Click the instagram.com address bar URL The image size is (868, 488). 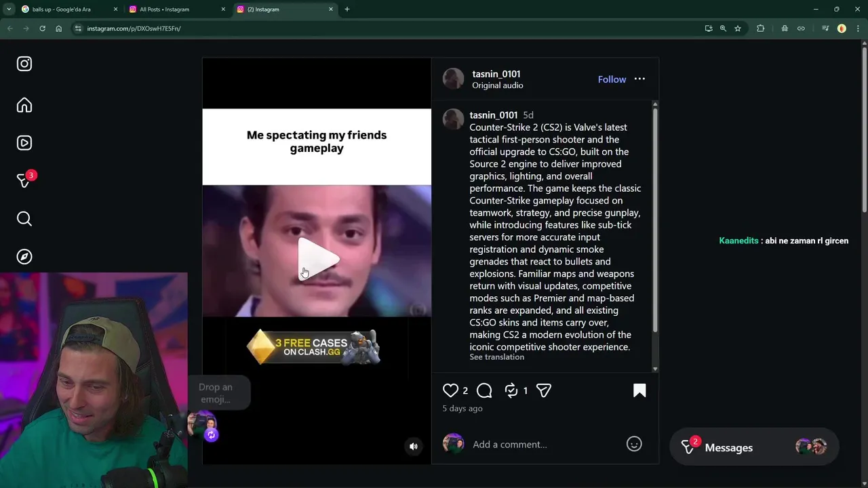point(134,28)
